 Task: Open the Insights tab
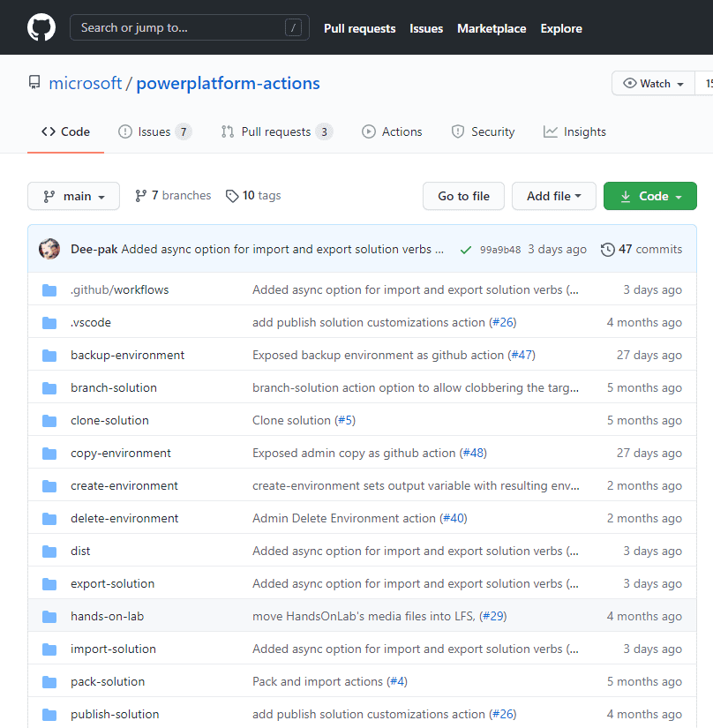574,131
